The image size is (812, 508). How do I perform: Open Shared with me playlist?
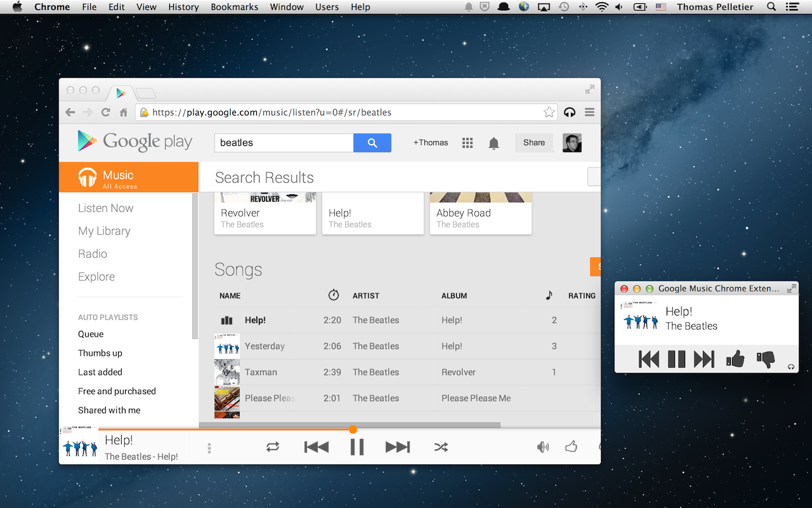(109, 410)
